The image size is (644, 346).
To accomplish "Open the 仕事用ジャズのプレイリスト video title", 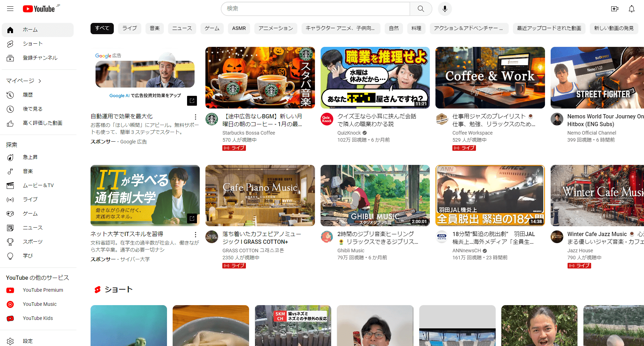I will [x=494, y=120].
